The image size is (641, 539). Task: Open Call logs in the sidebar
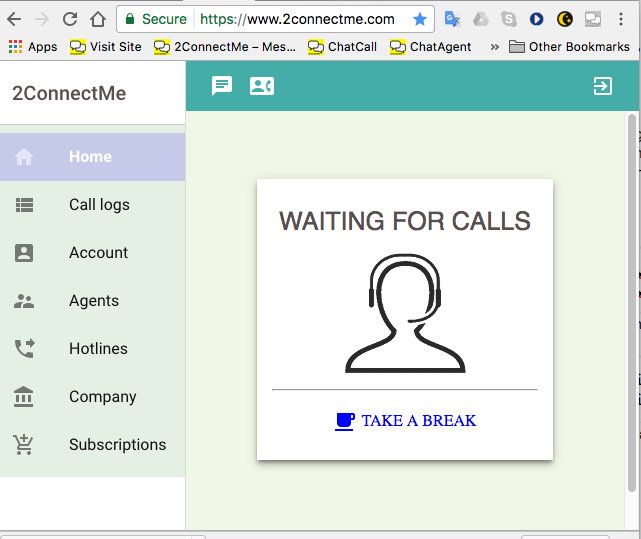point(92,204)
